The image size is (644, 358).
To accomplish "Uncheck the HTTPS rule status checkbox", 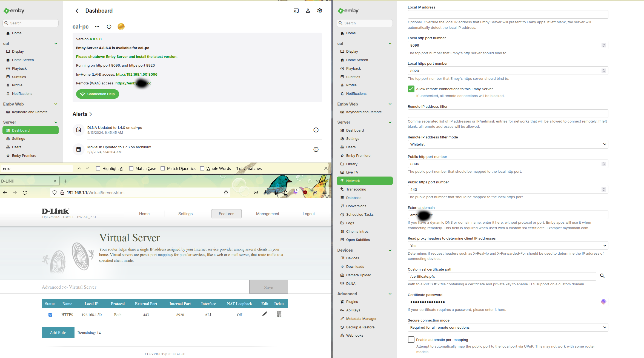I will (50, 315).
